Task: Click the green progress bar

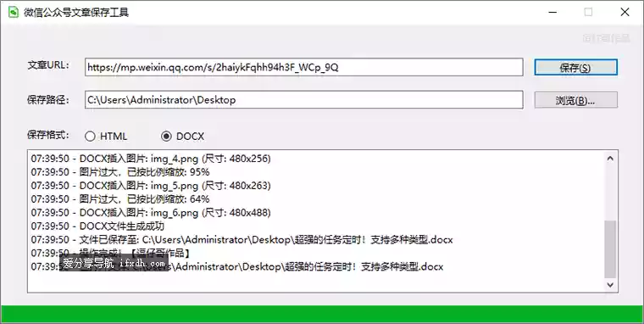Action: pyautogui.click(x=322, y=314)
